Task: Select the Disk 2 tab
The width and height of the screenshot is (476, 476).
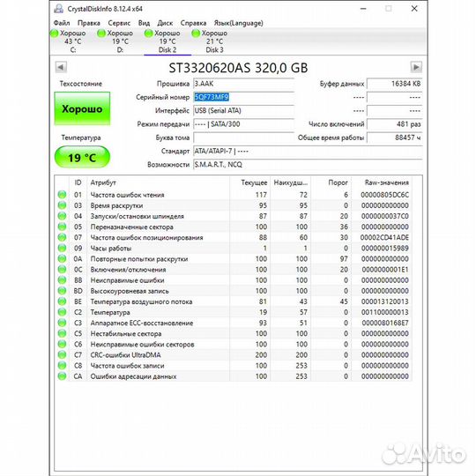Action: [x=167, y=41]
